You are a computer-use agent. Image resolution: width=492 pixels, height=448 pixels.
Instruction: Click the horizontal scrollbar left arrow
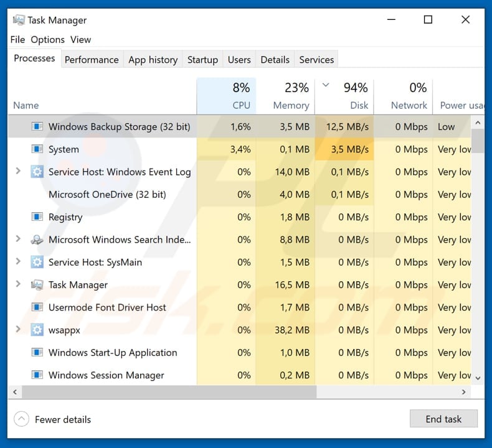pos(15,391)
